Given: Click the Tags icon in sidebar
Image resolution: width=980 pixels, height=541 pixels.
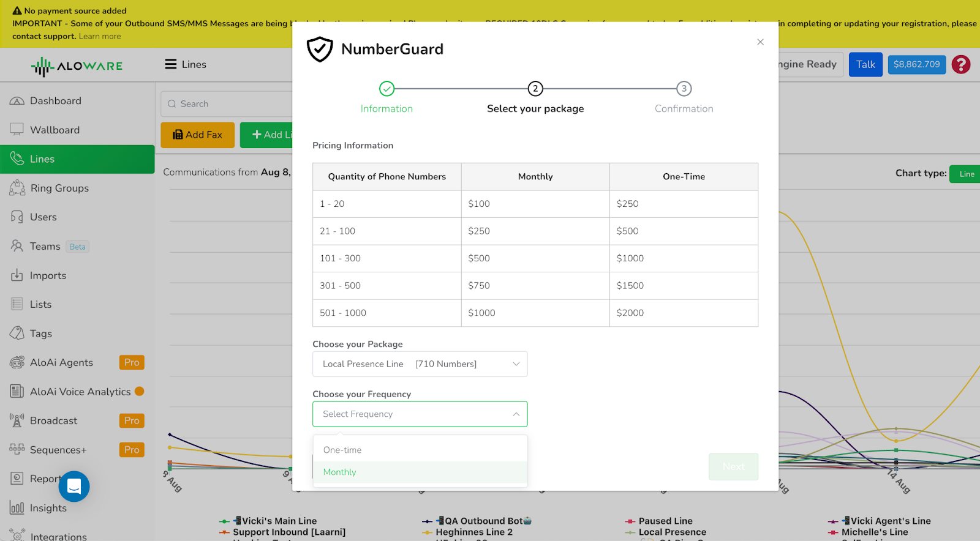Looking at the screenshot, I should 17,333.
